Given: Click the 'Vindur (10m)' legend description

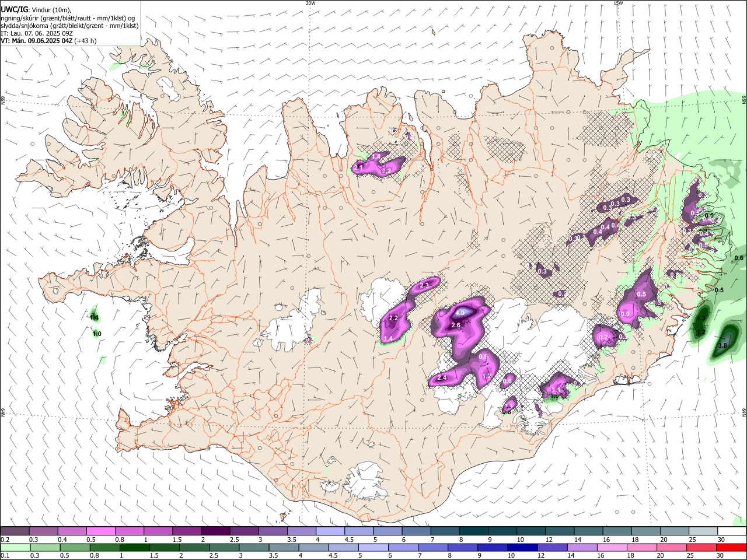Looking at the screenshot, I should (51, 10).
